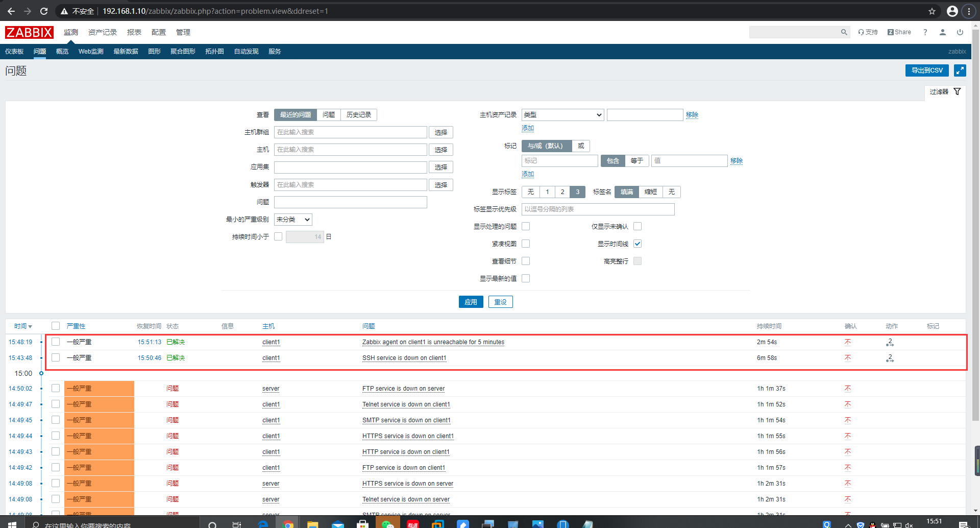The image size is (980, 528).
Task: Click the tag name input field
Action: 559,161
